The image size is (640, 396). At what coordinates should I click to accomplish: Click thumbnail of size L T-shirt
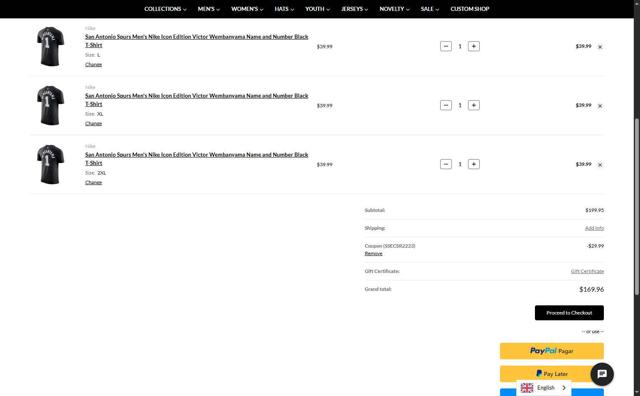coord(50,46)
